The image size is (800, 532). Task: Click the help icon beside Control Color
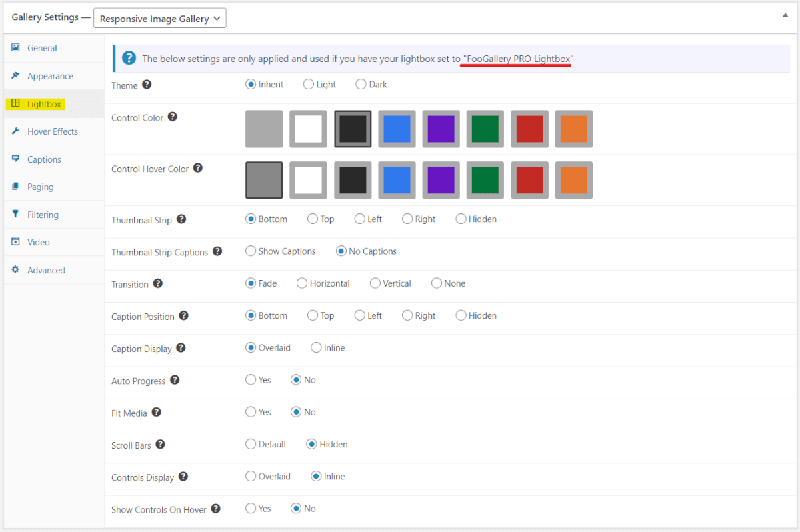click(172, 117)
